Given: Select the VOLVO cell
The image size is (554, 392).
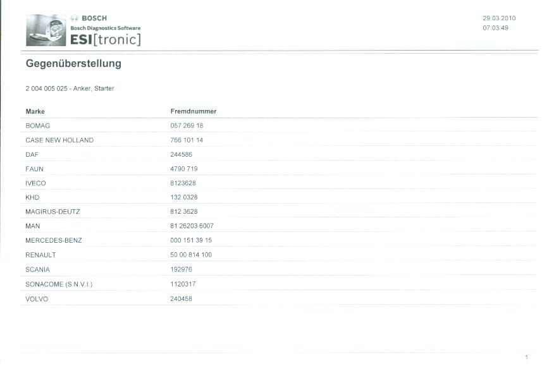Looking at the screenshot, I should (x=37, y=299).
